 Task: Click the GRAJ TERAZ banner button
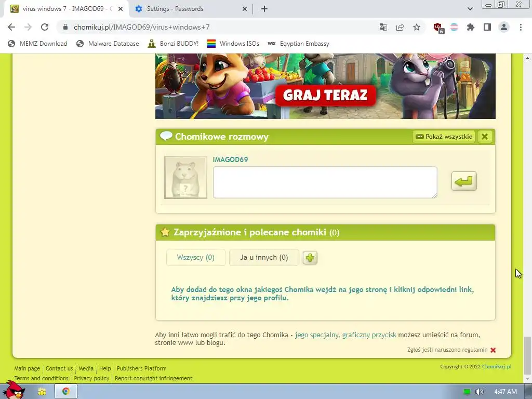click(325, 96)
